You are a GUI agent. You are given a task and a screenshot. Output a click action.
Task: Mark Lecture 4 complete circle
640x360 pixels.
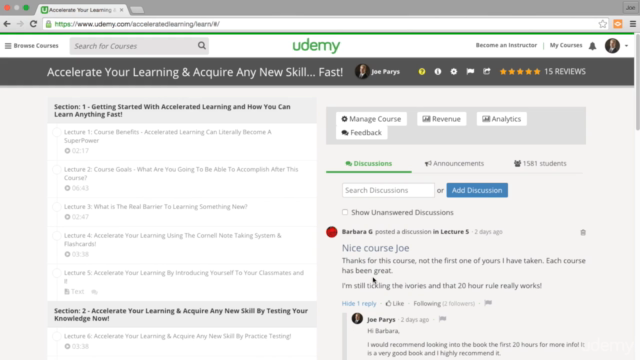tap(57, 236)
